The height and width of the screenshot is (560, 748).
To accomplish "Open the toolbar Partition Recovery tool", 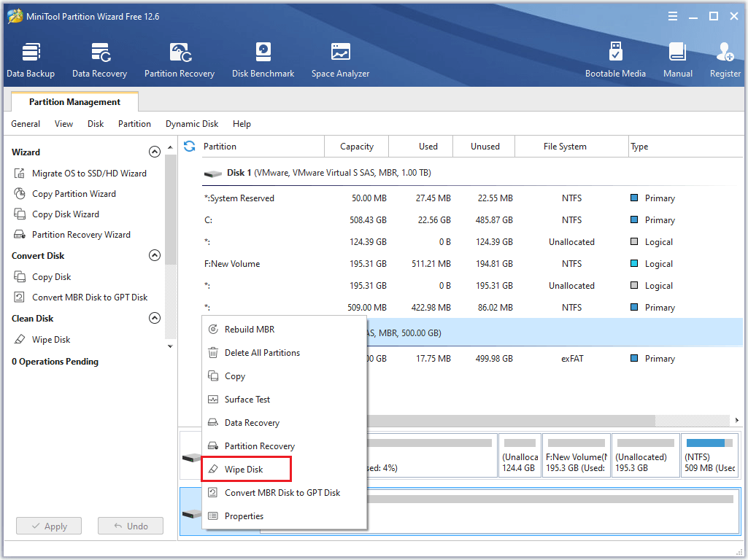I will [x=180, y=60].
